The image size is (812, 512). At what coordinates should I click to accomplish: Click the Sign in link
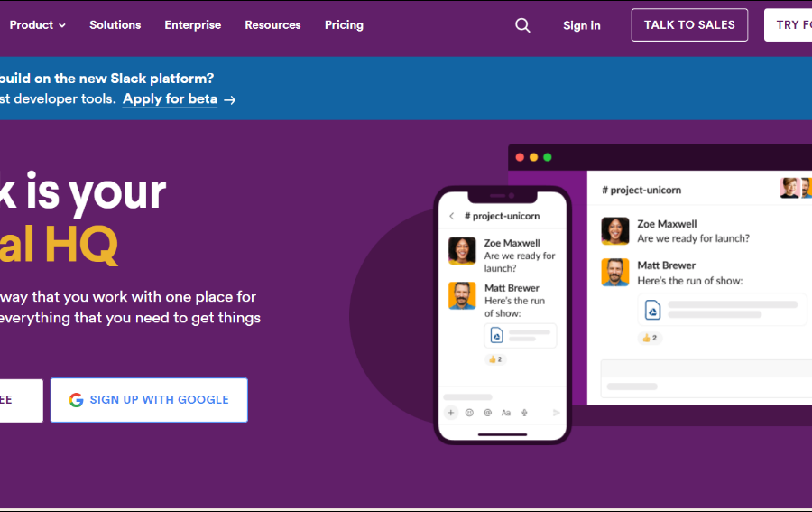581,25
